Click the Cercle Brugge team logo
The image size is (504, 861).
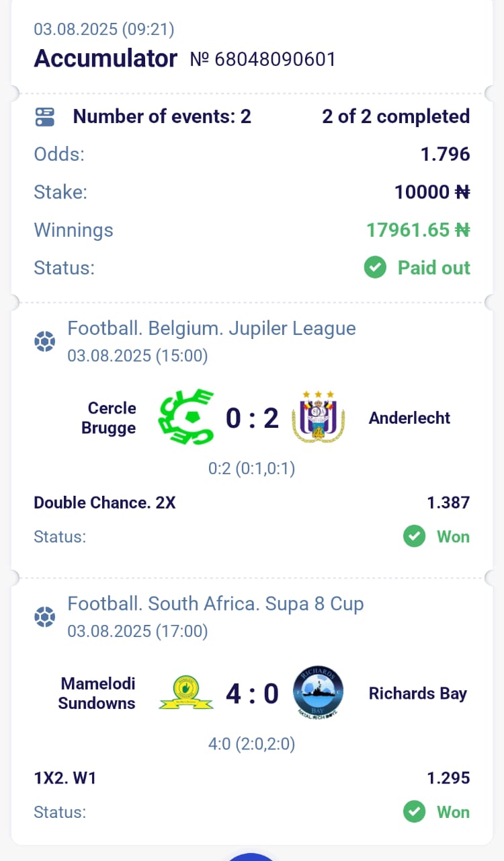coord(186,418)
